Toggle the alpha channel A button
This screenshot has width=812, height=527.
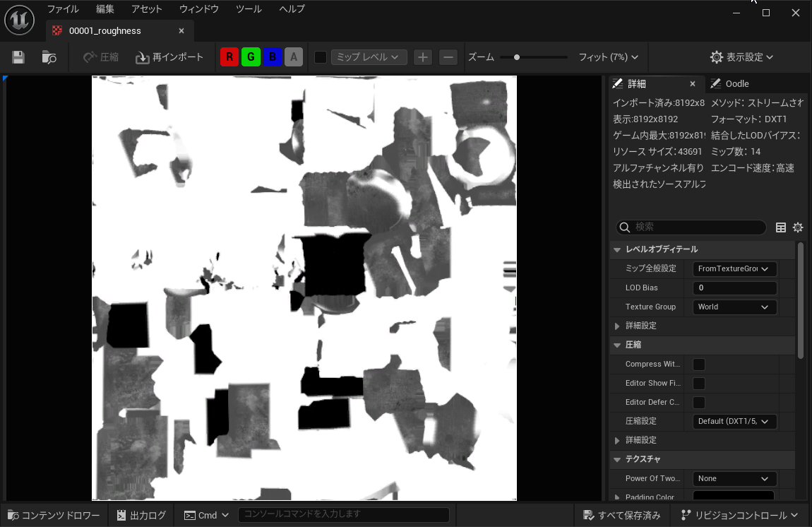coord(294,57)
